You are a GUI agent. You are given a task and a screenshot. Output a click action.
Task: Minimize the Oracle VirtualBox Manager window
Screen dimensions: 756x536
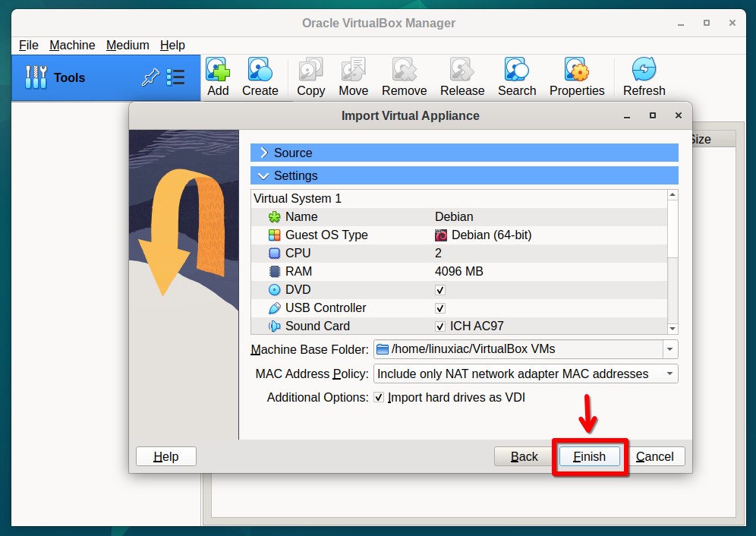681,24
